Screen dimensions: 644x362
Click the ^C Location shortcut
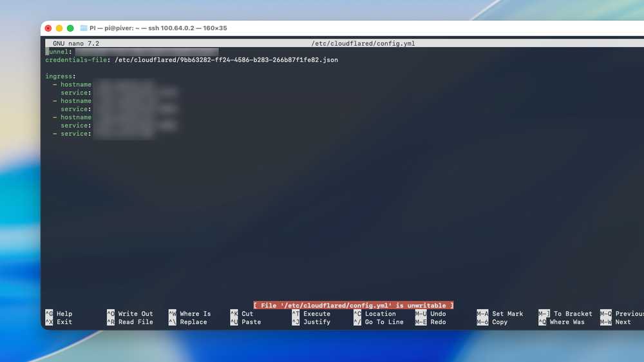[x=375, y=314]
